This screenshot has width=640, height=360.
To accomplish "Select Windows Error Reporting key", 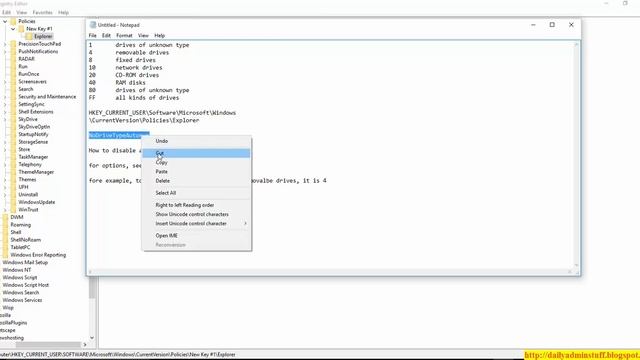I will 38,255.
